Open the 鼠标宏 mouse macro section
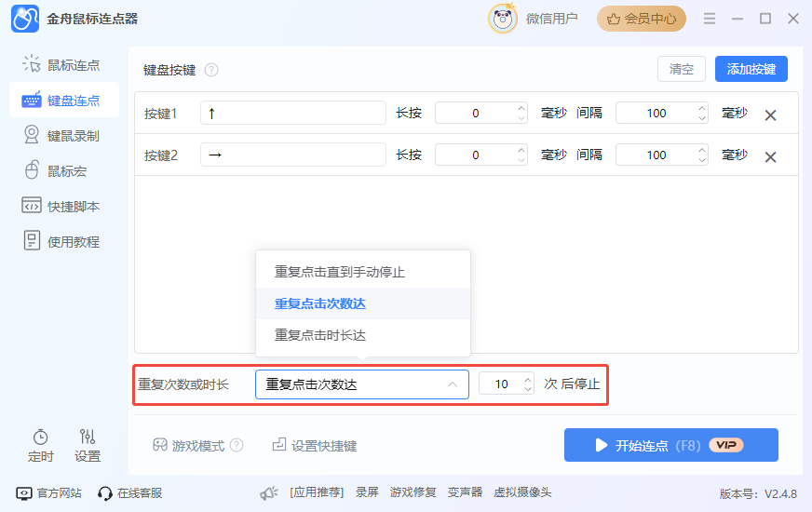 (x=55, y=171)
